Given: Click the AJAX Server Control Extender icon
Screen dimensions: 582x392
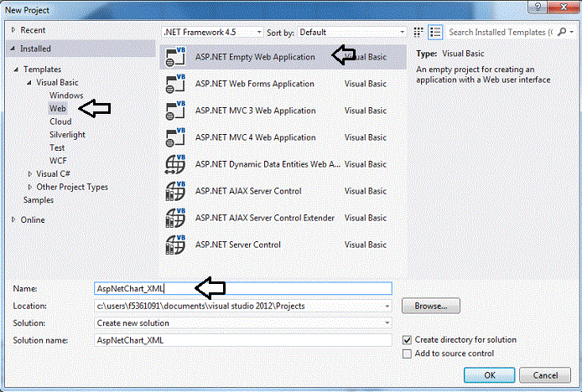Looking at the screenshot, I should coord(175,218).
